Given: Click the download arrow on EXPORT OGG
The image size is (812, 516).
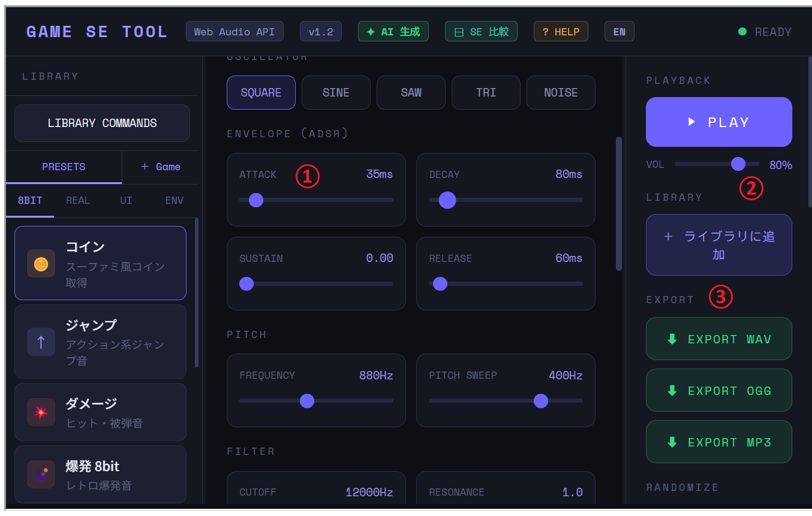Looking at the screenshot, I should [672, 391].
